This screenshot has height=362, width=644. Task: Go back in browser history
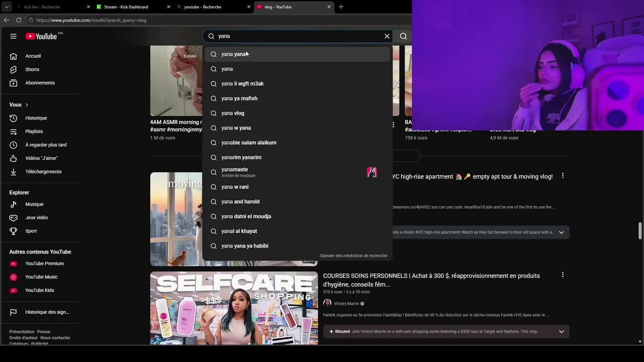[7, 20]
